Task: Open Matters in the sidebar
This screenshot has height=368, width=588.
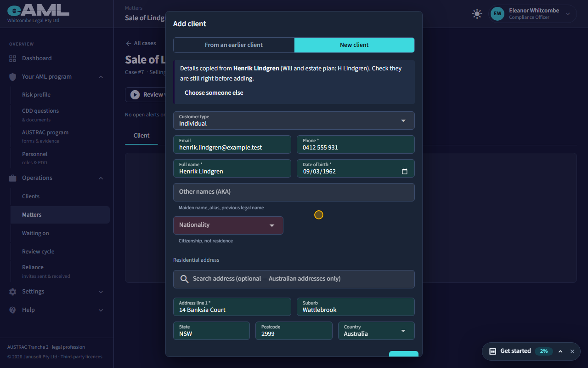Action: point(60,215)
